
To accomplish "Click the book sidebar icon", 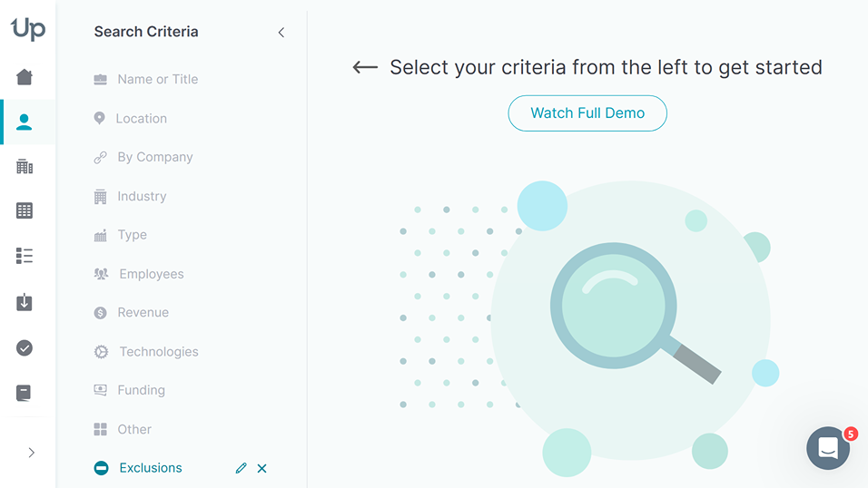I will click(x=25, y=393).
